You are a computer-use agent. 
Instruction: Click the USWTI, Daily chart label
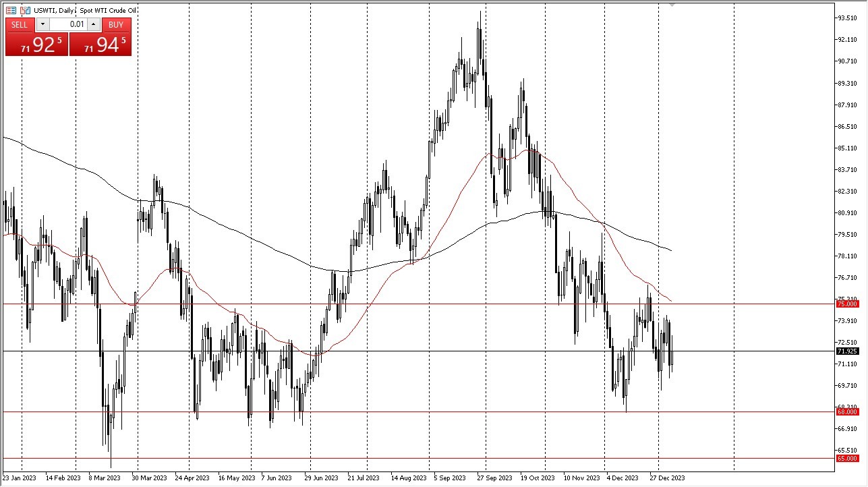point(55,10)
